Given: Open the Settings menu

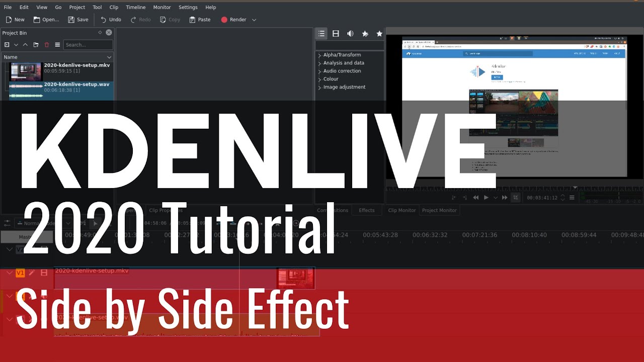Looking at the screenshot, I should point(188,7).
